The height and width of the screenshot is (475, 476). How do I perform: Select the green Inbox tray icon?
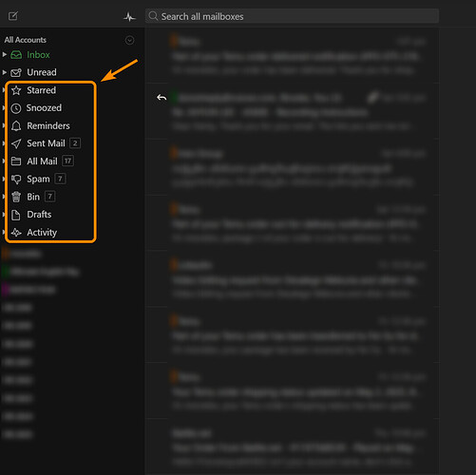[16, 55]
